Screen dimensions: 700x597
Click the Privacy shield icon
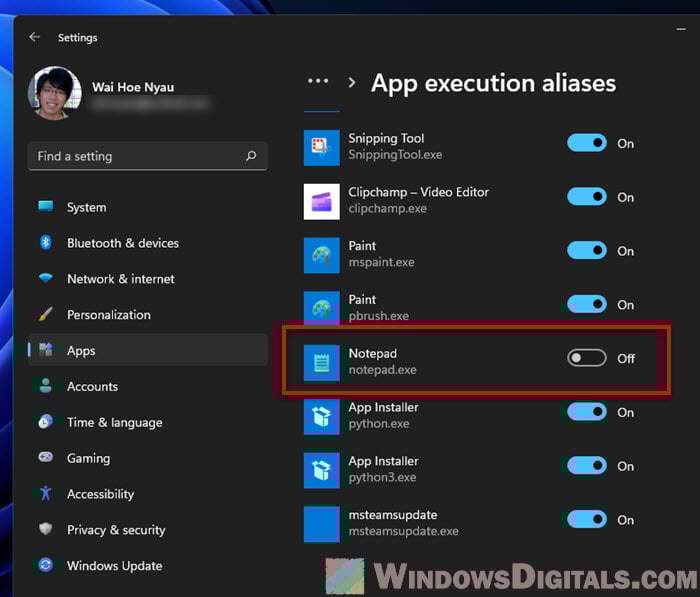click(x=46, y=529)
